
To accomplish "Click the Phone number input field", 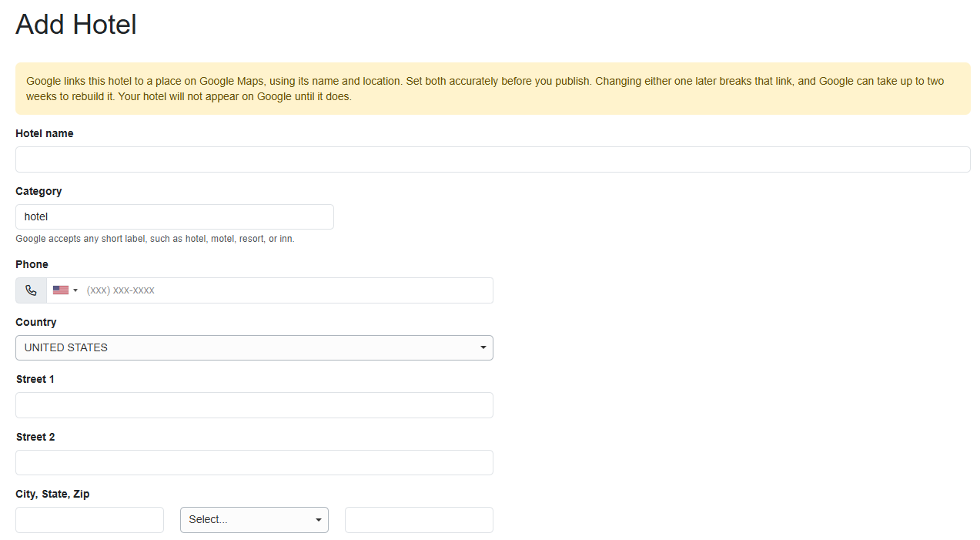I will click(289, 290).
